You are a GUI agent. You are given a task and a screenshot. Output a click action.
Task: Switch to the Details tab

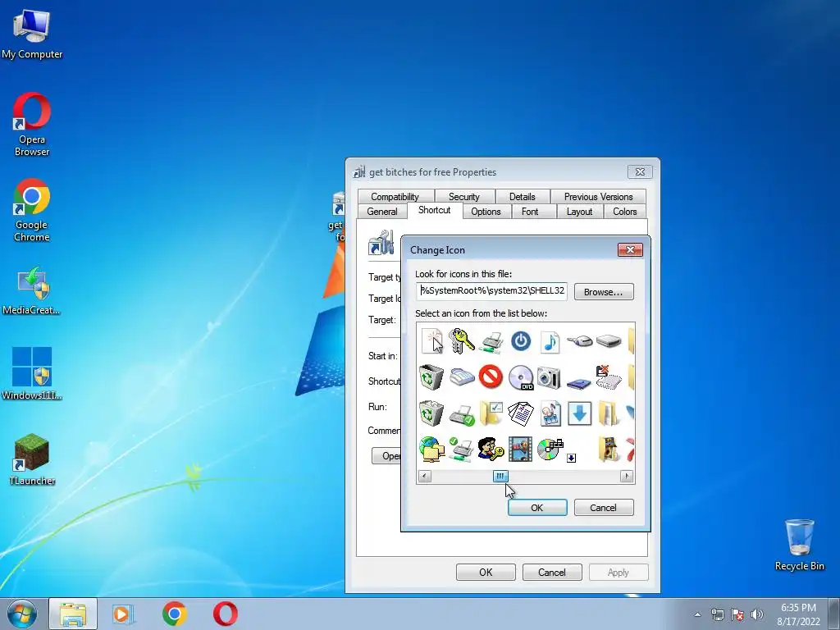pyautogui.click(x=523, y=197)
